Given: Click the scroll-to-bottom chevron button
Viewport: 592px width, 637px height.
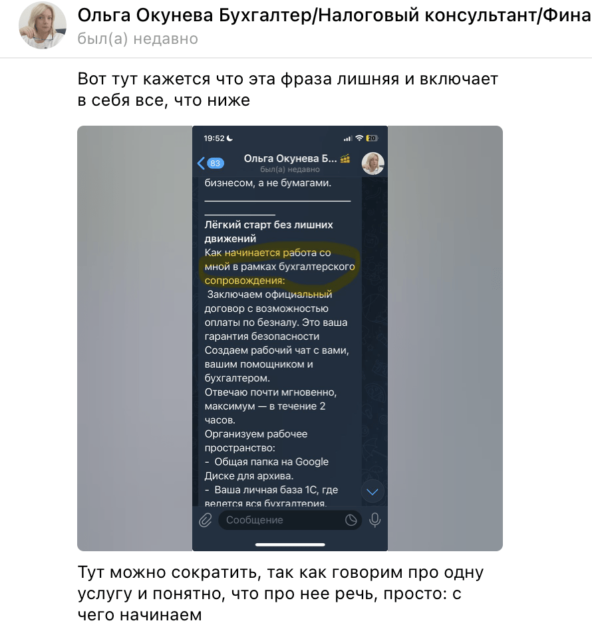Looking at the screenshot, I should point(372,492).
